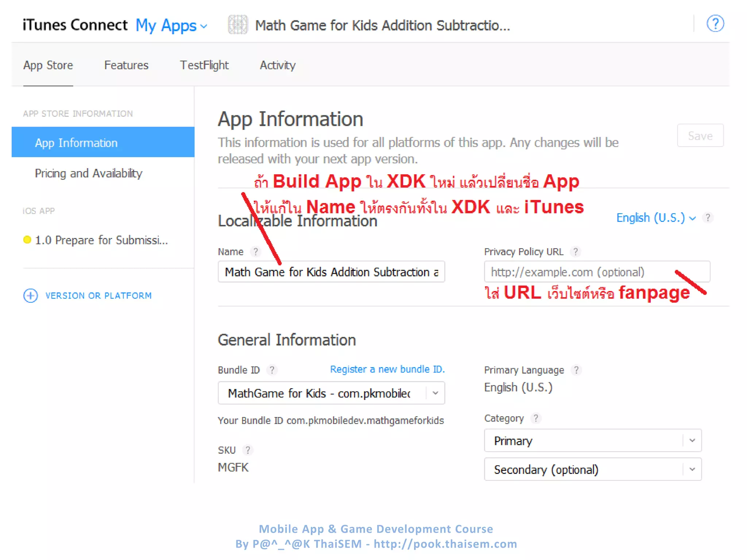This screenshot has height=560, width=747.
Task: Click the Privacy Policy URL help icon
Action: click(576, 252)
